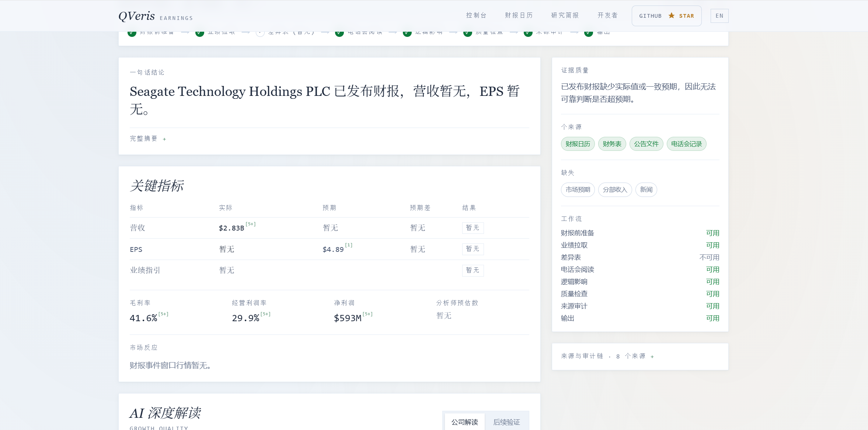Open the [5+] citation beside 29.9%
Screen dimensions: 868x430
pyautogui.click(x=265, y=314)
